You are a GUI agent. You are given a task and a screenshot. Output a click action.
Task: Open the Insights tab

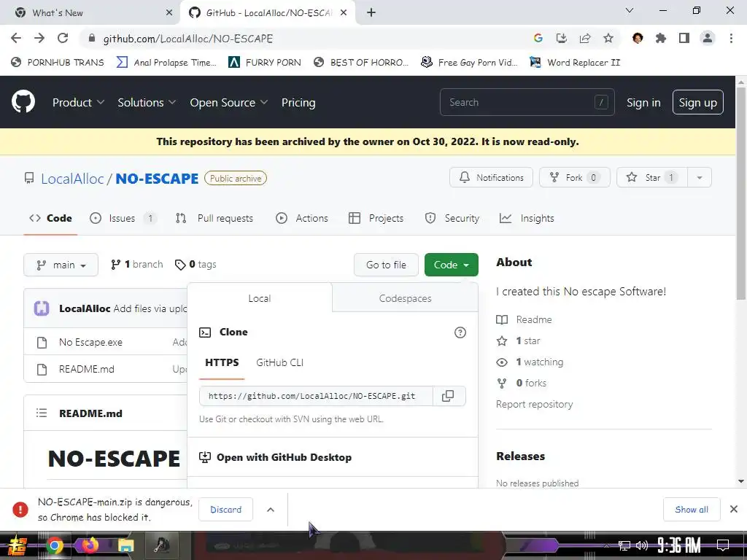coord(527,218)
